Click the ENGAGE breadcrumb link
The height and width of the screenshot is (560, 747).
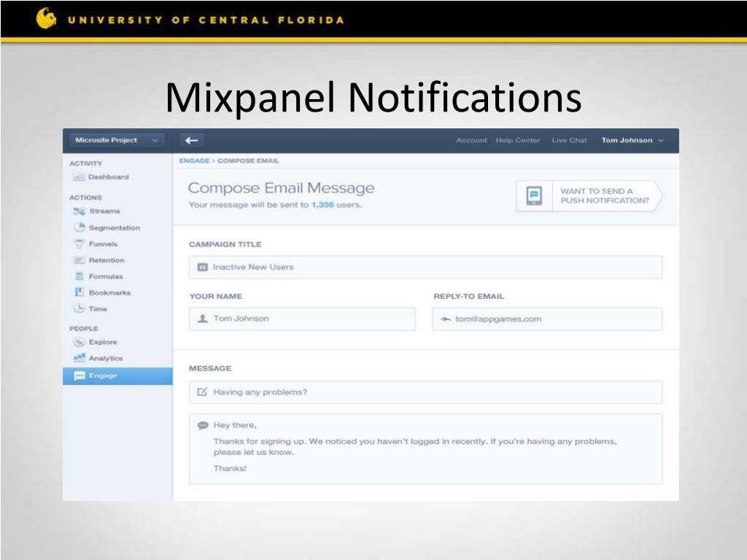pyautogui.click(x=194, y=161)
